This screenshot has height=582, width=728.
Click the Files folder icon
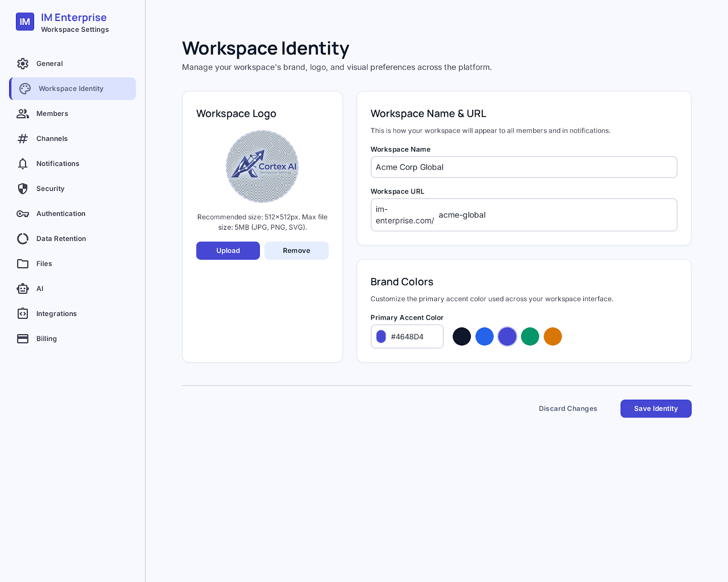point(23,264)
